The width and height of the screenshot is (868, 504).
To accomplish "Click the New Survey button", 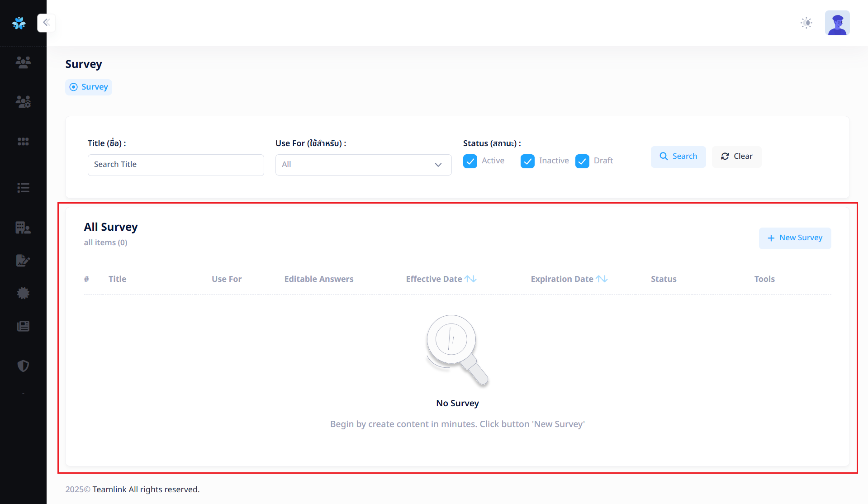I will [x=795, y=238].
